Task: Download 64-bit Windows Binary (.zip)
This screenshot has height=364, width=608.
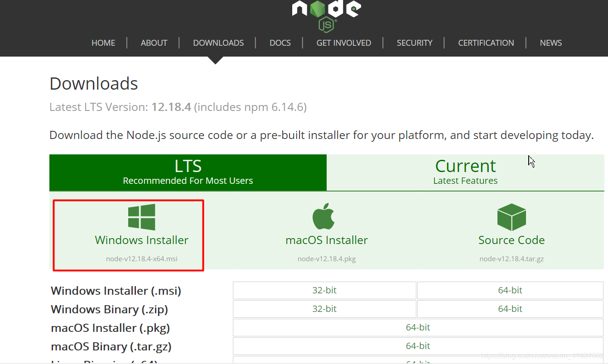Action: (510, 308)
